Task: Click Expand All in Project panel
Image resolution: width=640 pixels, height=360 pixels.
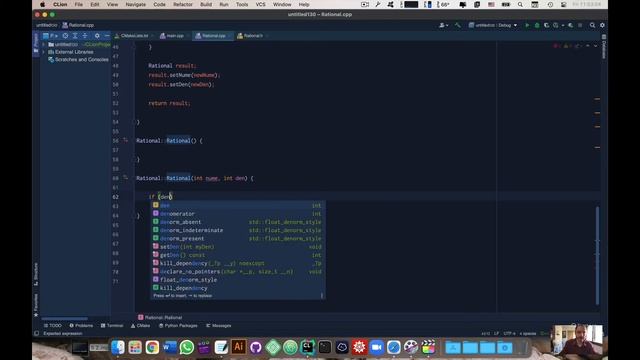Action: pos(75,36)
